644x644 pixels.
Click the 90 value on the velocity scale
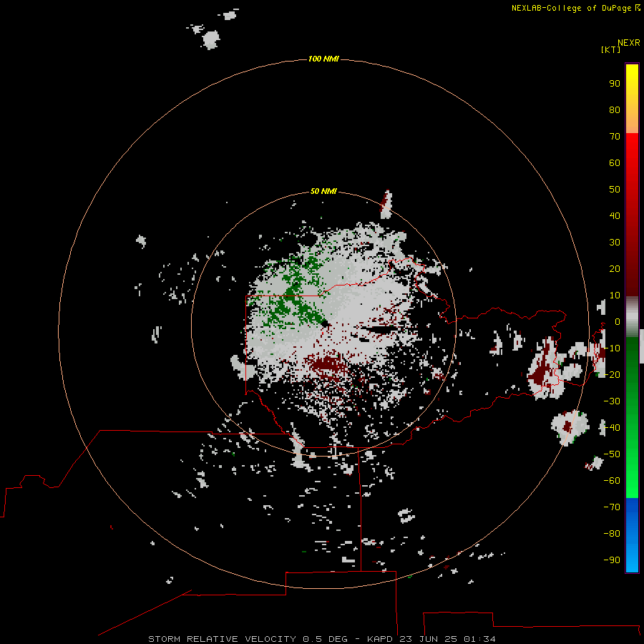click(x=615, y=84)
